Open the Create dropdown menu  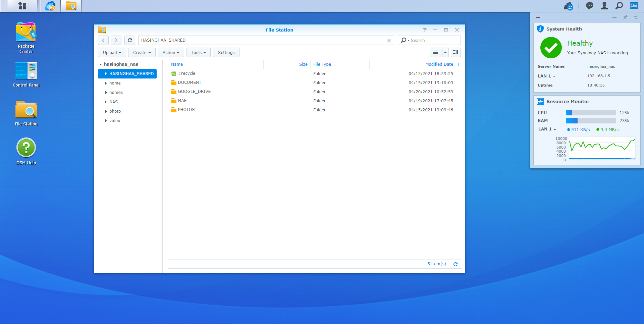[142, 52]
